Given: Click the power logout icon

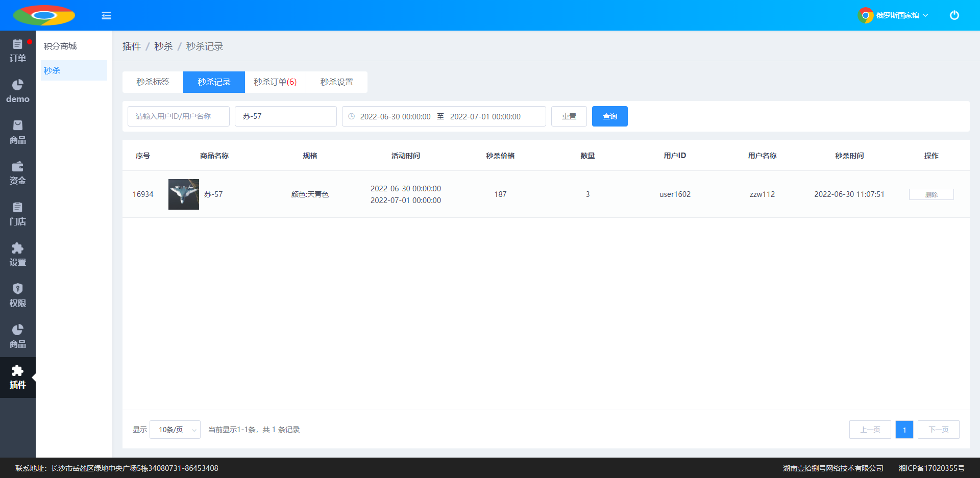Looking at the screenshot, I should click(954, 15).
